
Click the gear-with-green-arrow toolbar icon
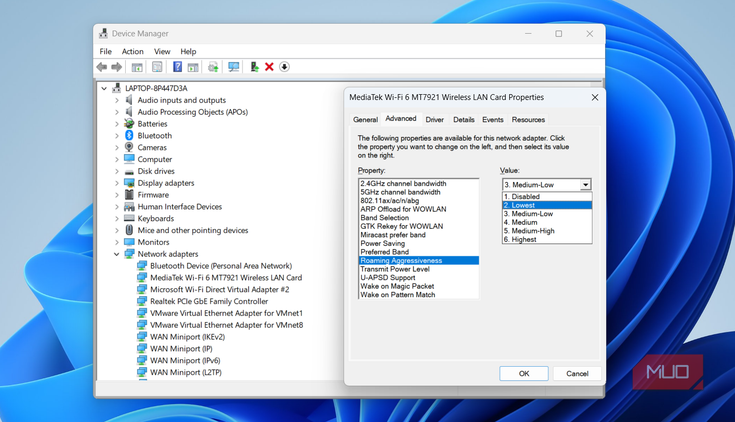point(213,67)
